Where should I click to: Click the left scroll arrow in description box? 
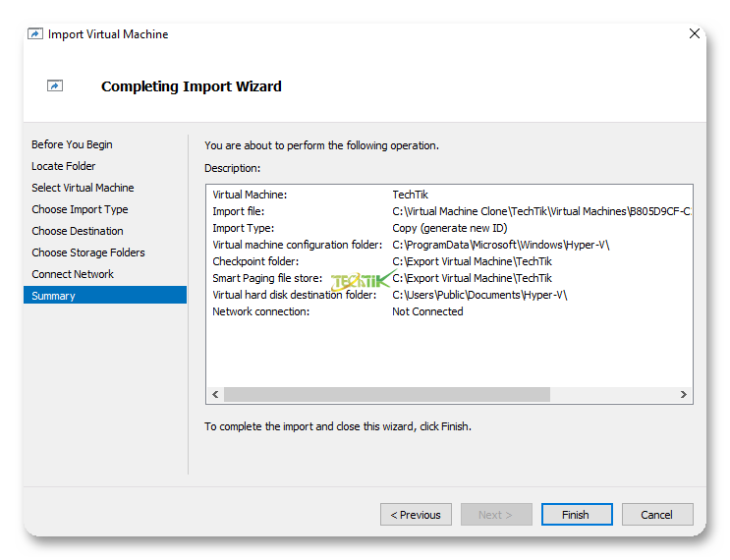(x=215, y=394)
